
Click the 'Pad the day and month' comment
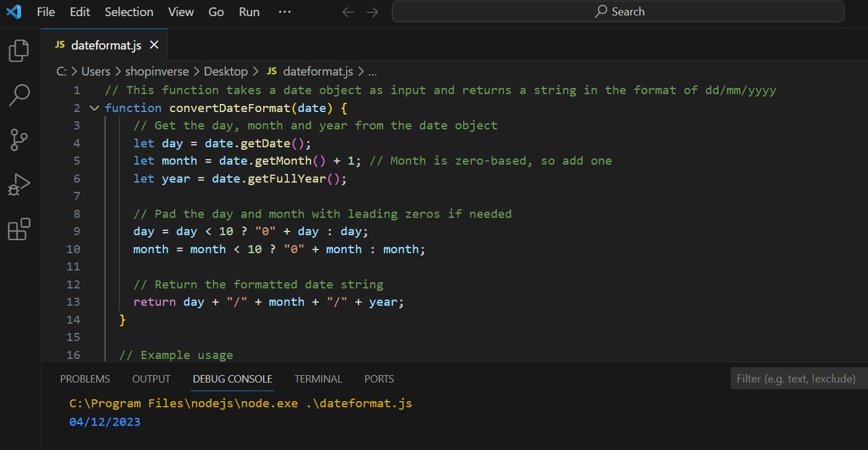point(323,214)
